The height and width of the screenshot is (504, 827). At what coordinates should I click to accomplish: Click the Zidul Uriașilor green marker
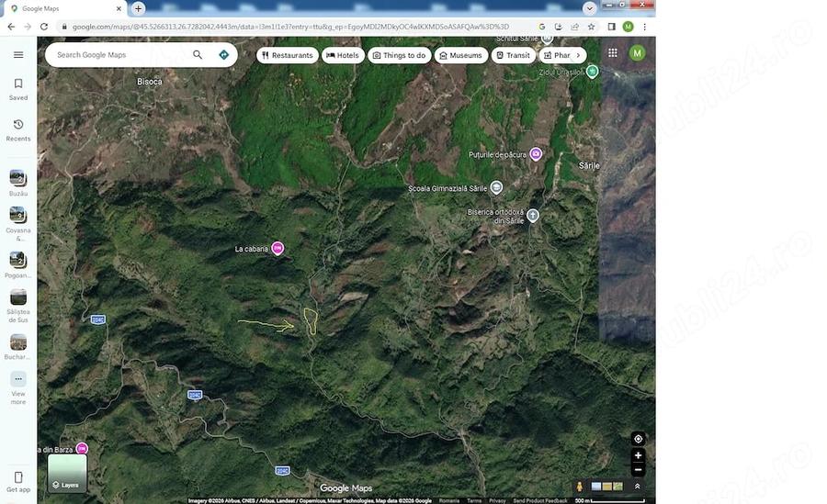click(x=593, y=72)
